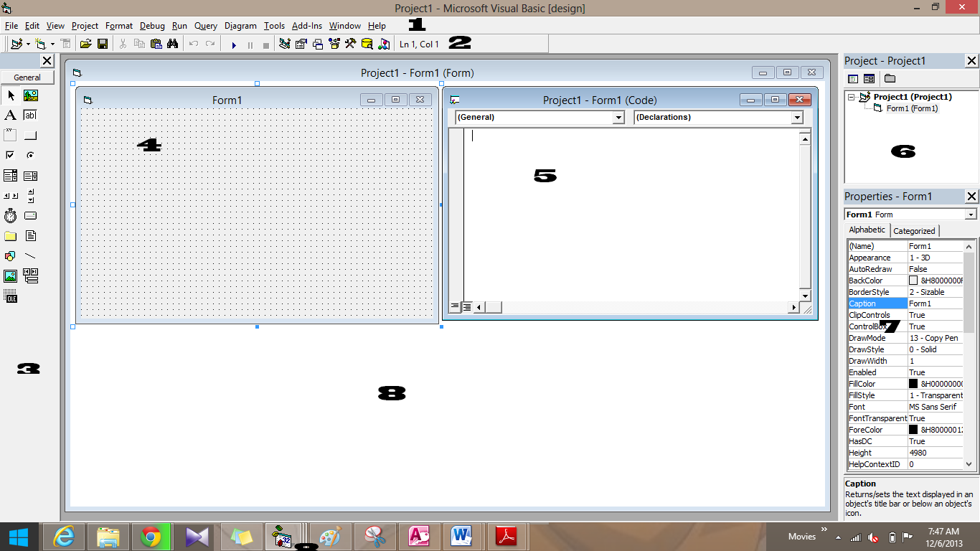Switch to the Categorized properties tab

914,230
